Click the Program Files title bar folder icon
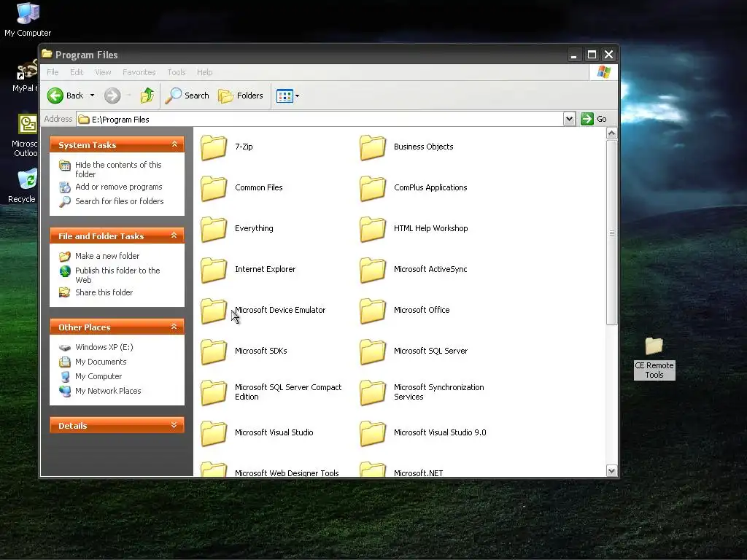 [47, 54]
